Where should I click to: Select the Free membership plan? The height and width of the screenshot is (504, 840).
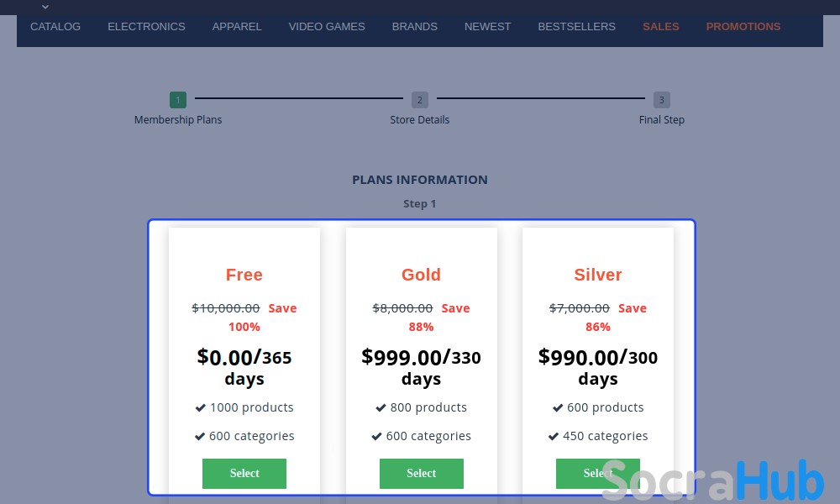(244, 473)
